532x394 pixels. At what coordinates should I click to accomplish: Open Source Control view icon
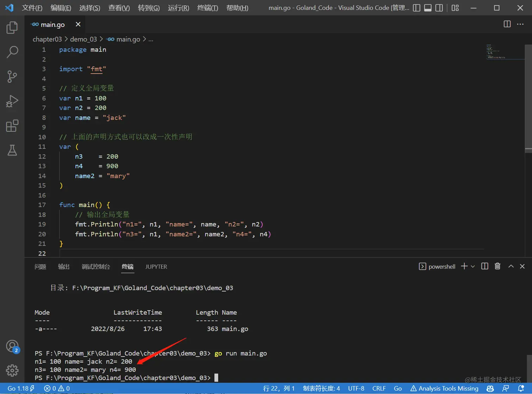click(x=12, y=76)
